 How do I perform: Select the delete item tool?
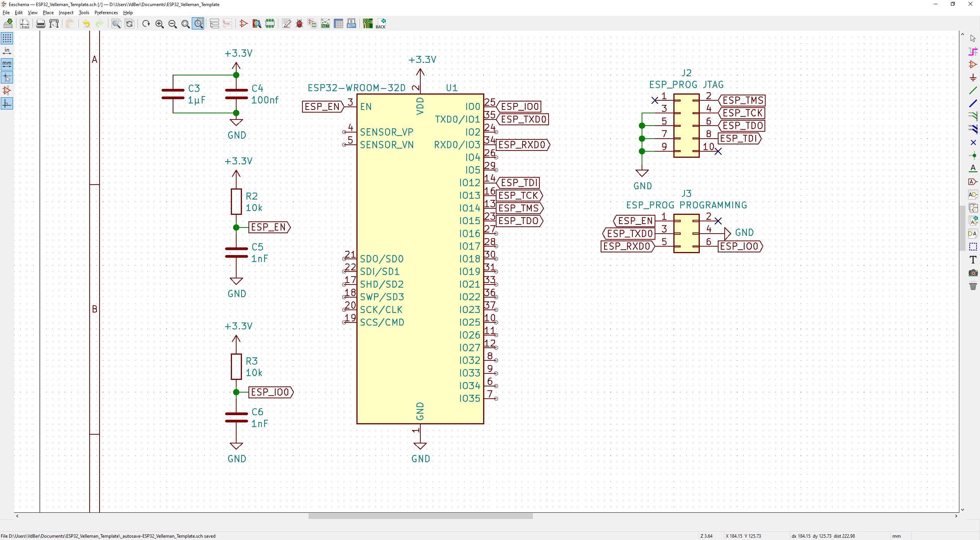point(973,286)
